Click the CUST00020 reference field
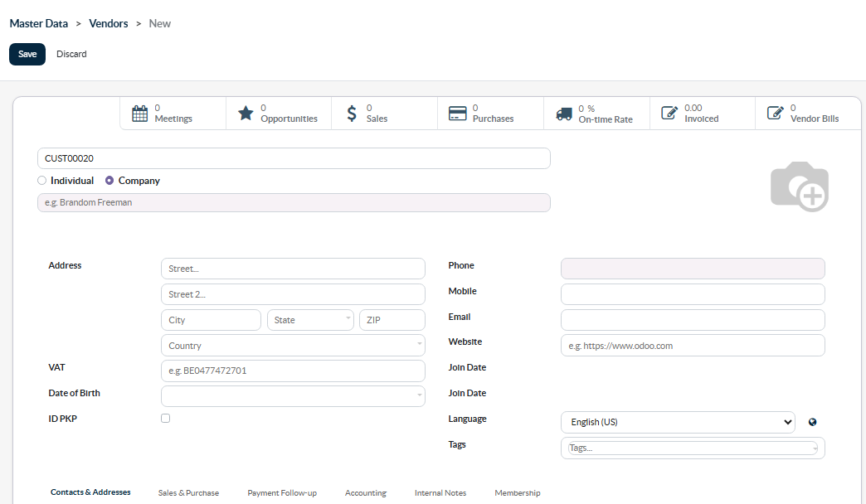Viewport: 866px width, 504px height. [x=294, y=158]
